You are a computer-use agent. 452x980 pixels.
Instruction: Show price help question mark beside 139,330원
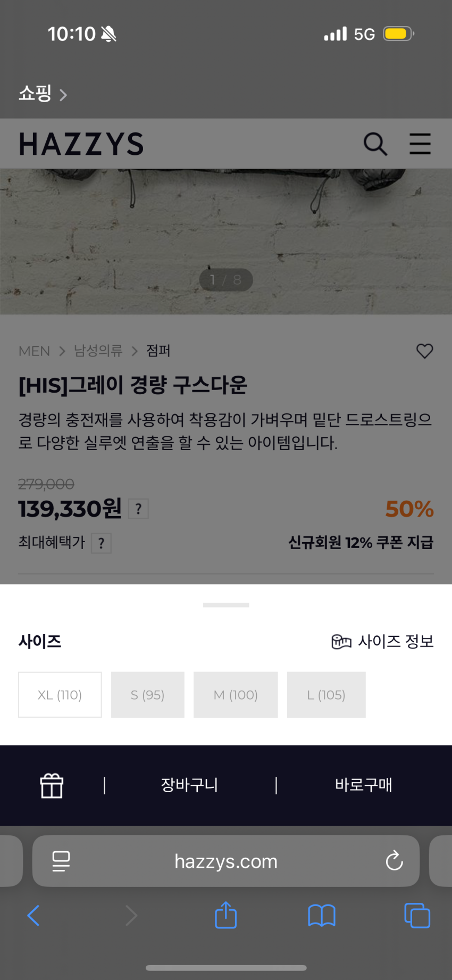pos(138,509)
